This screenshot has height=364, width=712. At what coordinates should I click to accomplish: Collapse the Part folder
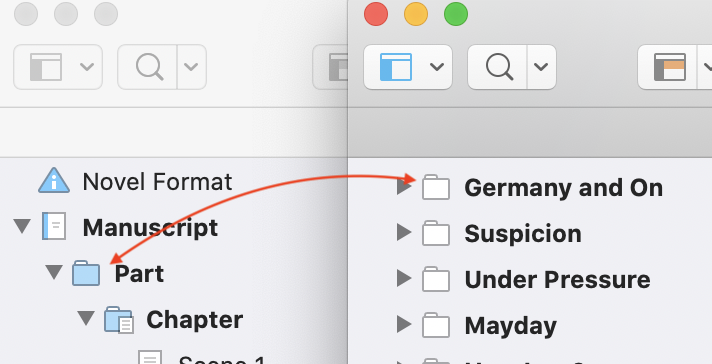point(54,272)
